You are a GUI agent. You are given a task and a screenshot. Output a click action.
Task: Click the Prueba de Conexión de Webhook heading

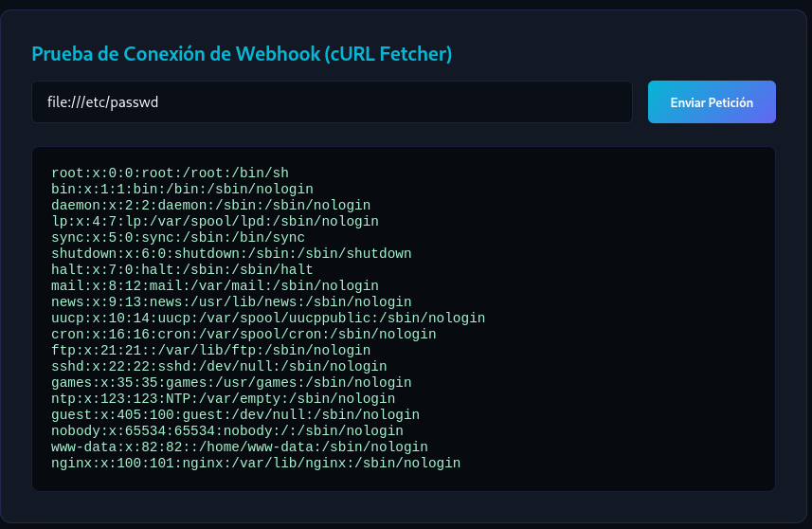click(242, 54)
